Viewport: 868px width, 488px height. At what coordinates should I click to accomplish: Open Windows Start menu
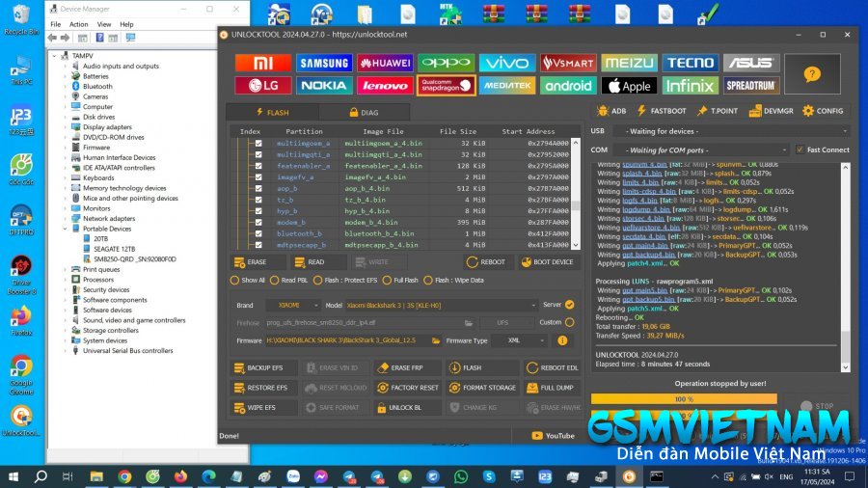[x=13, y=476]
